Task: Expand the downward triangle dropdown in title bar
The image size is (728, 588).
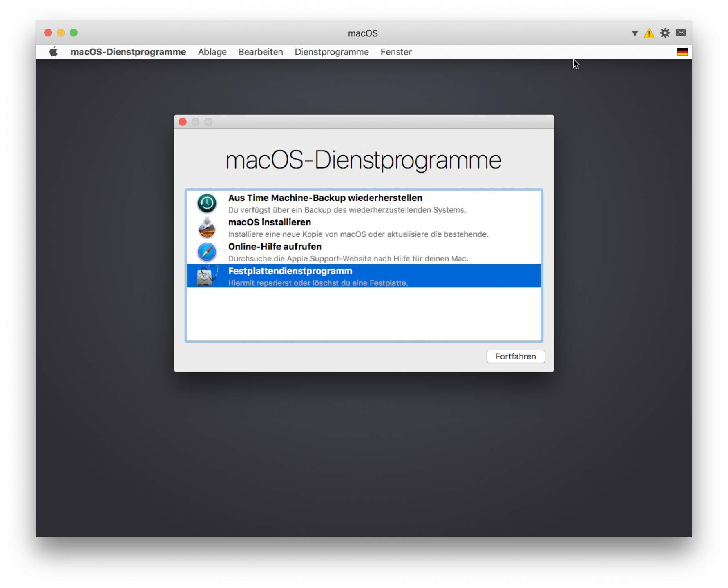Action: tap(635, 33)
